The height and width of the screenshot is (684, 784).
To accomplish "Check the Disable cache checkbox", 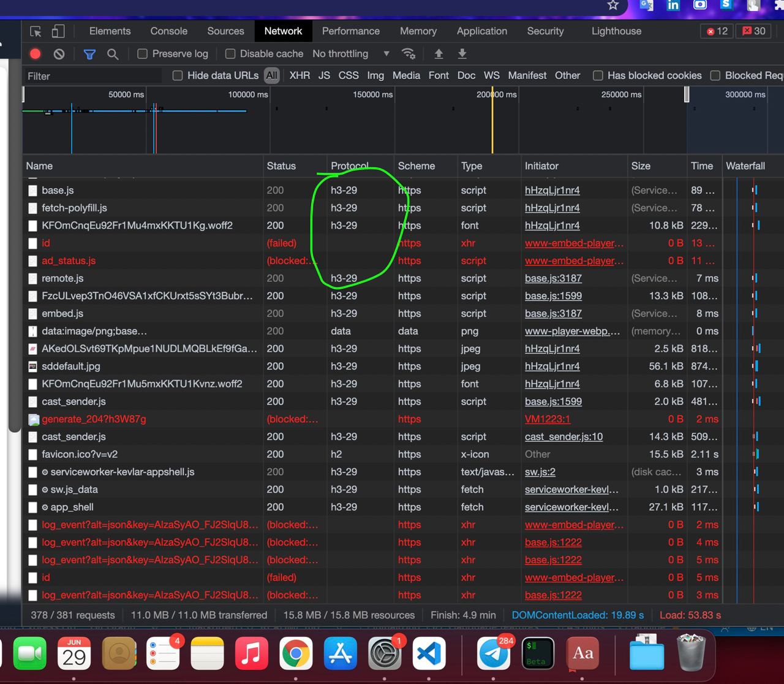I will click(230, 54).
